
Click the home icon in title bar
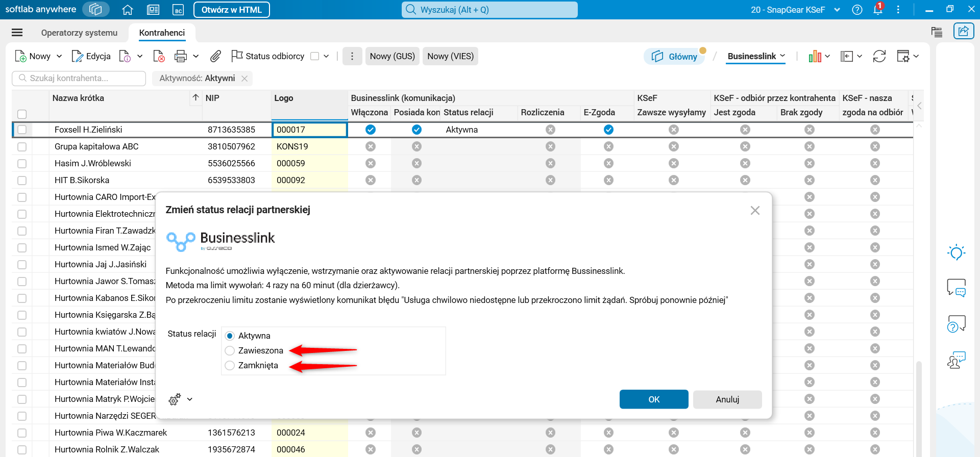[128, 10]
